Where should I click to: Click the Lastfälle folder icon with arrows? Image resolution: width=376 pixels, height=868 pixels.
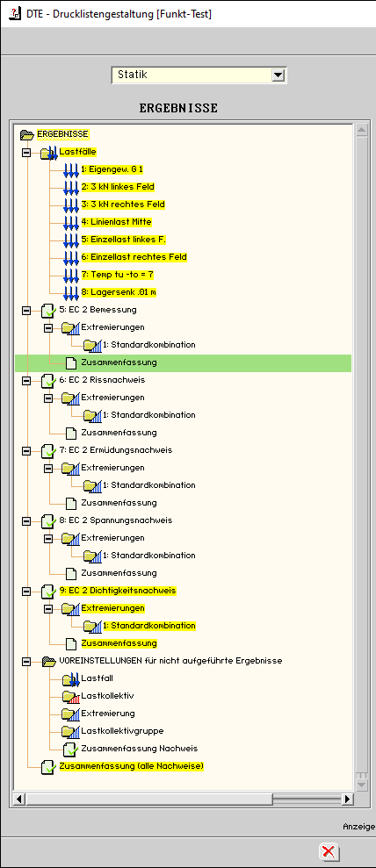(48, 152)
